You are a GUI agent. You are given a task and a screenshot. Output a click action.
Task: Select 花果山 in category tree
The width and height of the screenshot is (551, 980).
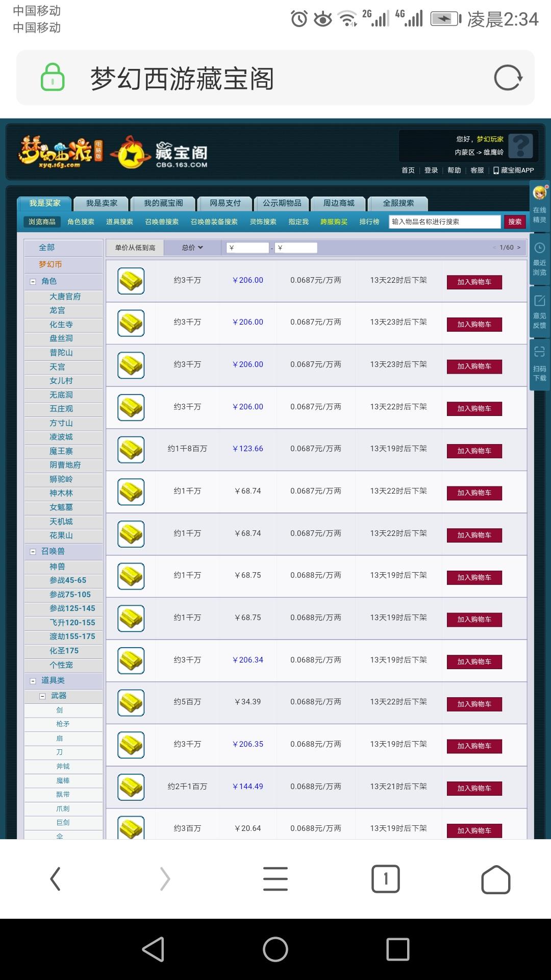click(61, 535)
